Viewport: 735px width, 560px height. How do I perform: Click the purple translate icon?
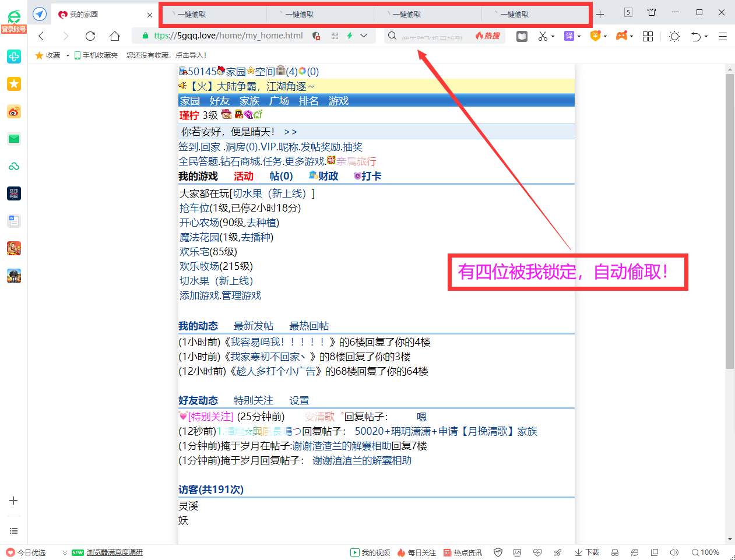point(569,36)
